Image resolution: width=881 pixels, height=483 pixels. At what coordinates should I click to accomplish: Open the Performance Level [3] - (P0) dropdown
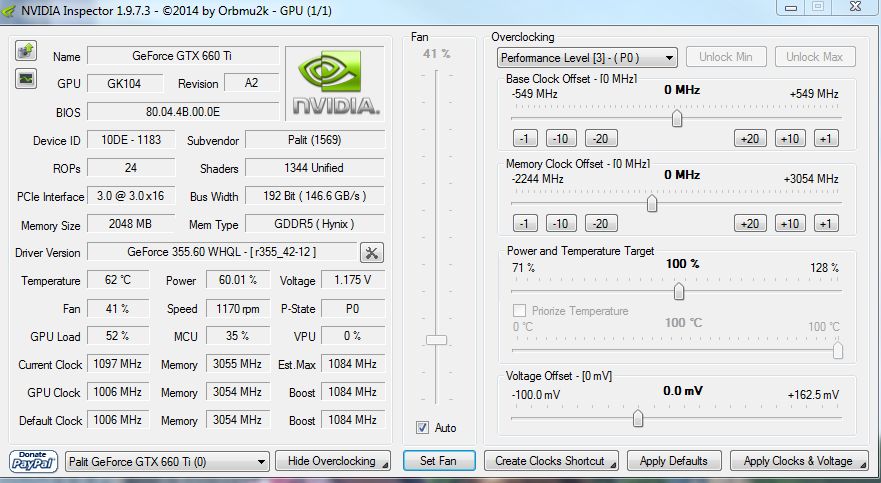[587, 57]
